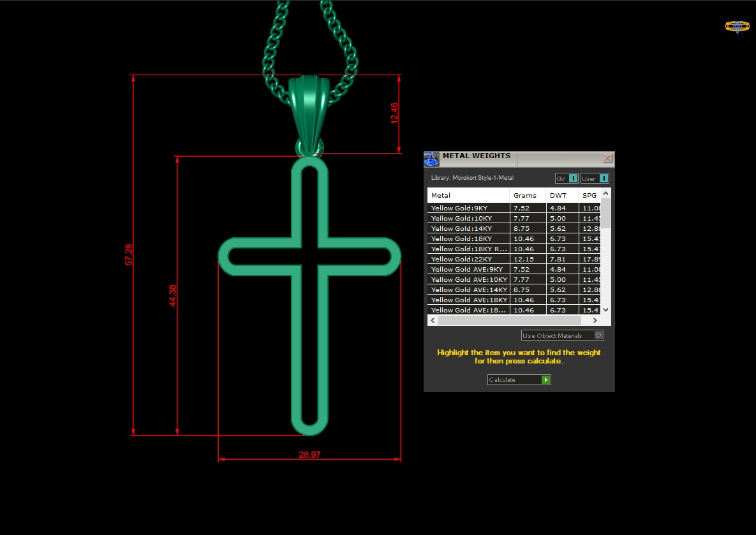Click the horizontal scroll right arrow
The image size is (756, 535).
[595, 321]
